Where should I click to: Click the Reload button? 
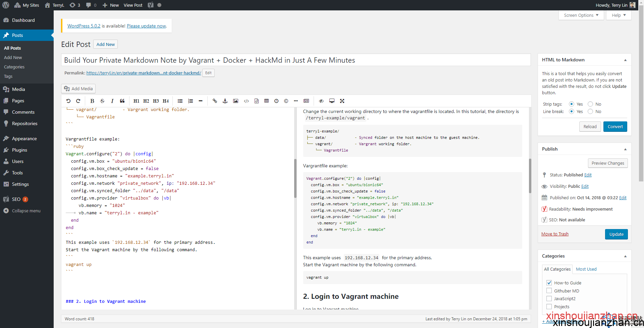point(590,126)
